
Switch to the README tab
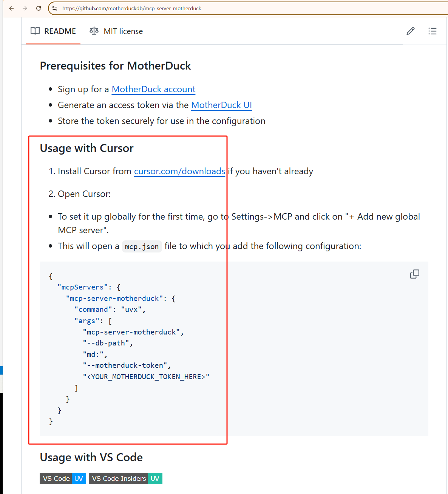(60, 31)
